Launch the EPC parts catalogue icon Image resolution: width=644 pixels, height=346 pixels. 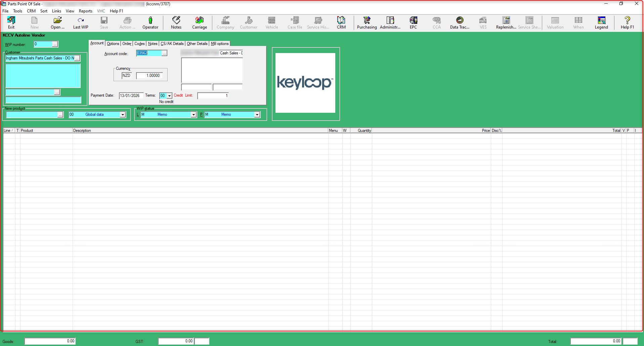pos(413,23)
